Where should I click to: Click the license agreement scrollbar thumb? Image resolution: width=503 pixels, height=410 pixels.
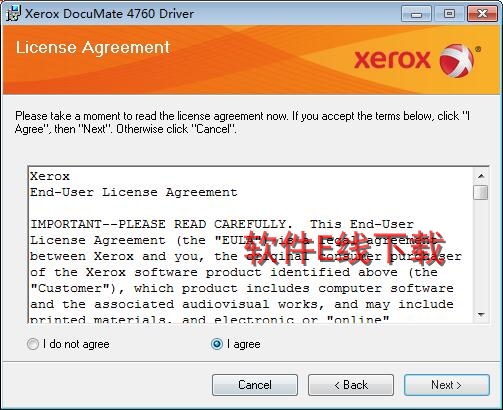(481, 192)
